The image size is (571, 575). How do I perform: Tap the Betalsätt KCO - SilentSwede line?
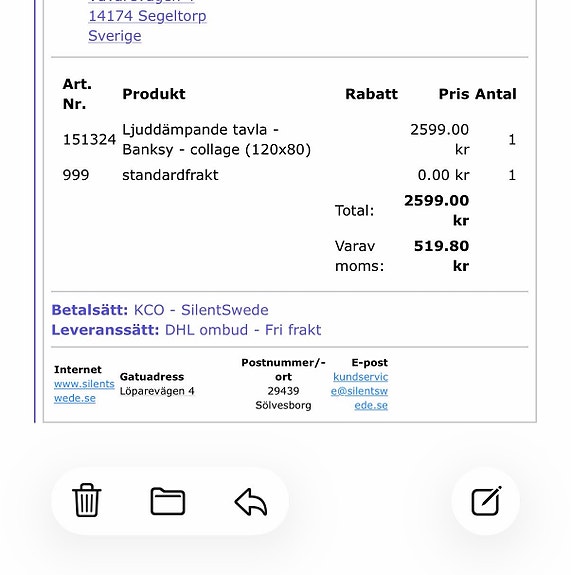(x=160, y=310)
